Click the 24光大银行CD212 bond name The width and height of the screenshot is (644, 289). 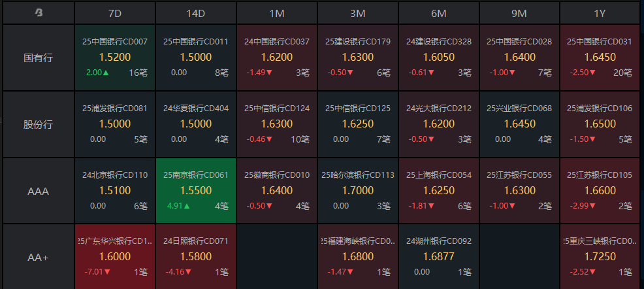point(438,109)
